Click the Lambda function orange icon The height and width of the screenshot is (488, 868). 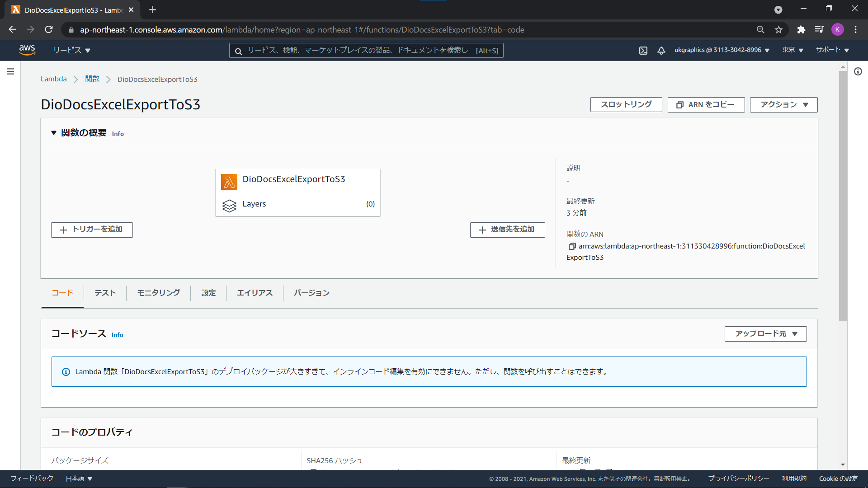pos(229,182)
